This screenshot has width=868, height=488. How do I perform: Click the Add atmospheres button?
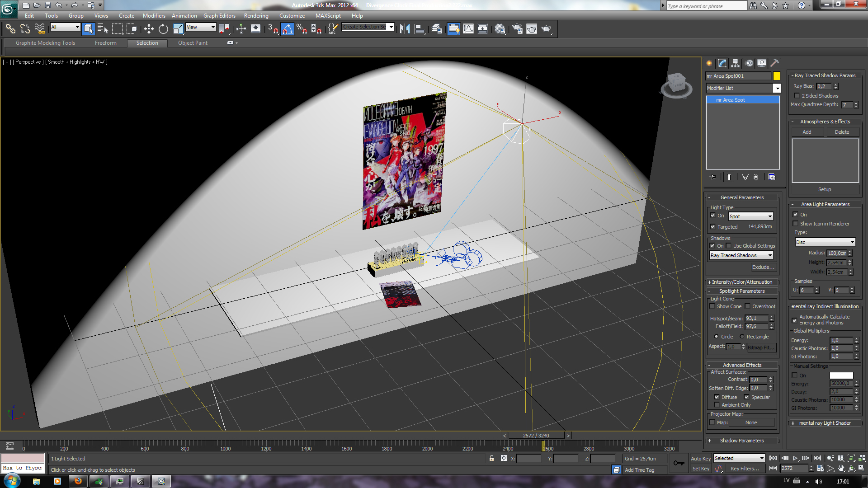(x=807, y=132)
